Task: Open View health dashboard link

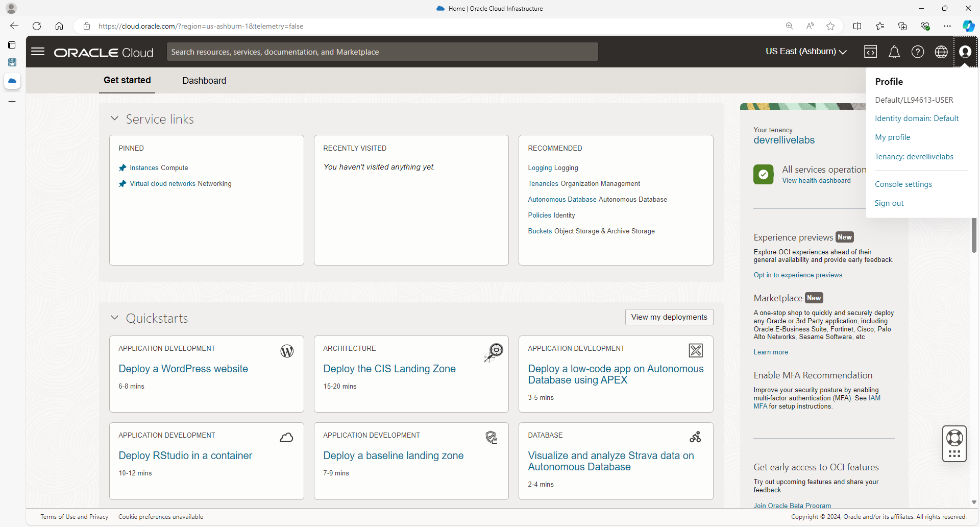Action: point(816,181)
